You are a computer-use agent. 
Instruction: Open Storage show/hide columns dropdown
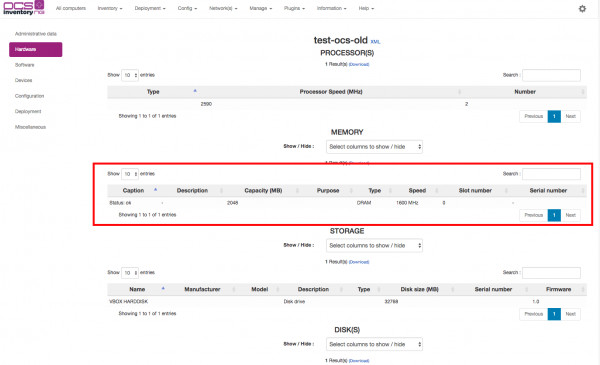tap(374, 245)
